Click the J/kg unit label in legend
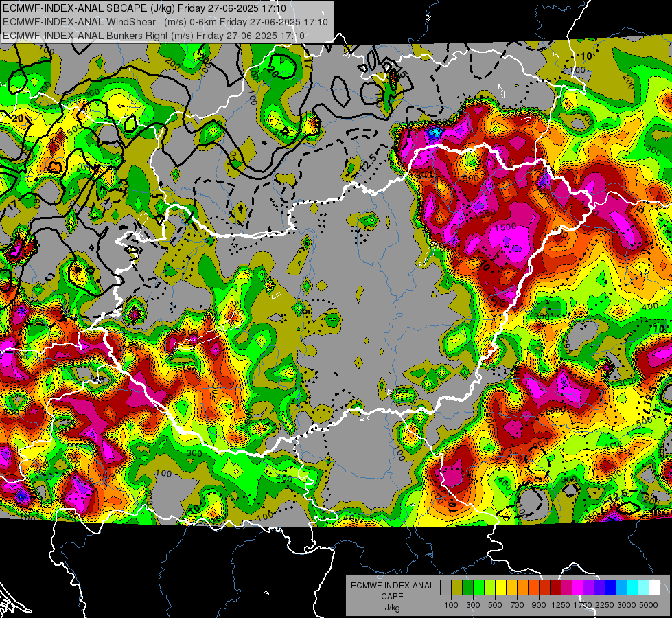This screenshot has height=618, width=672. pyautogui.click(x=392, y=608)
